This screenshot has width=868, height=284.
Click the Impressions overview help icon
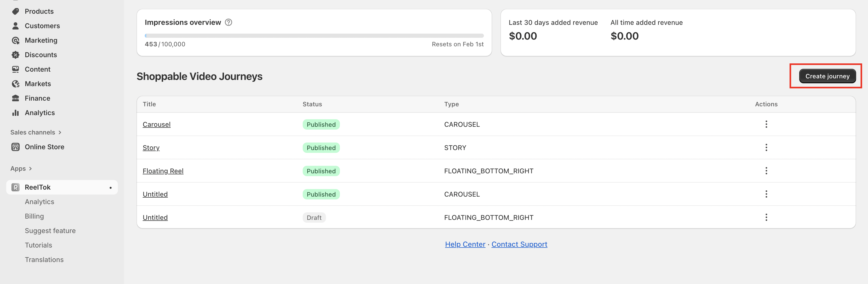point(229,23)
